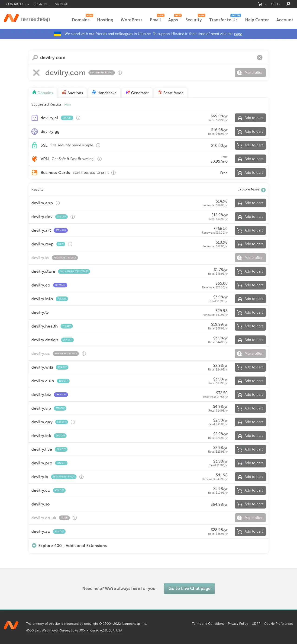Click info icon beside devilry.com registered badge
The height and width of the screenshot is (644, 297).
120,73
